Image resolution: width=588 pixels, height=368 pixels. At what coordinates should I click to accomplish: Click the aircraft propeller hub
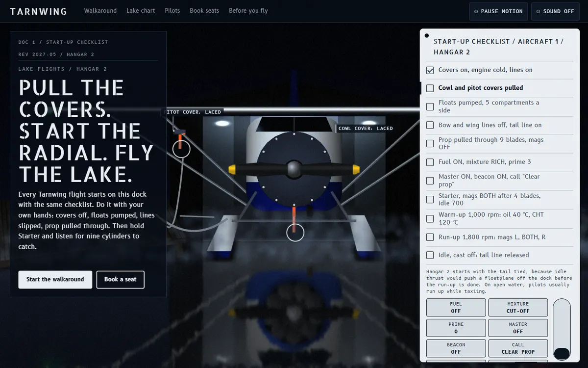(294, 169)
